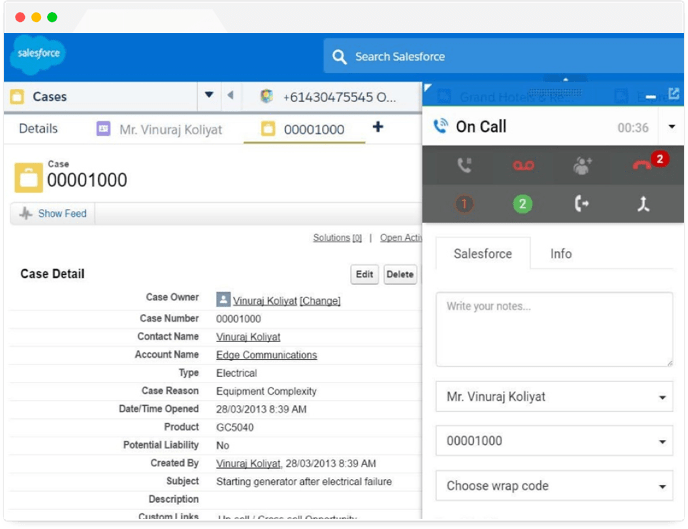The height and width of the screenshot is (529, 688).
Task: Open the On Call status dropdown arrow
Action: 671,127
